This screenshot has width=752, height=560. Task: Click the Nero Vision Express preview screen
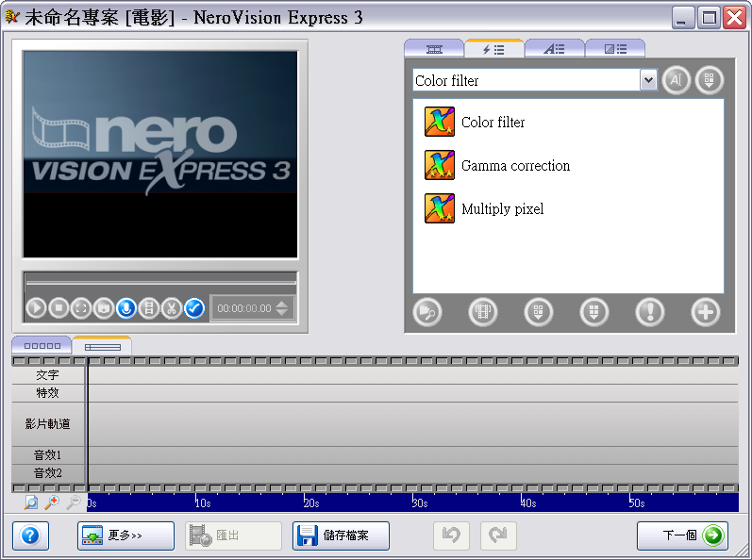click(x=160, y=155)
